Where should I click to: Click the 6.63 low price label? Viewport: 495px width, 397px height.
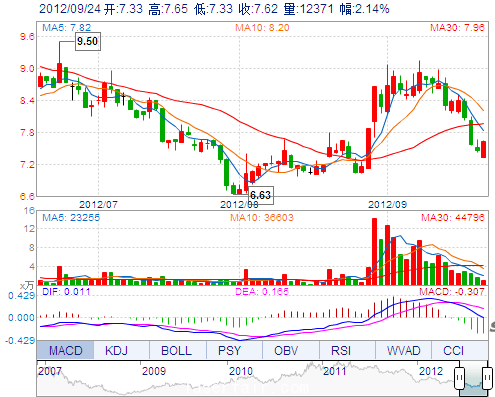tap(261, 195)
